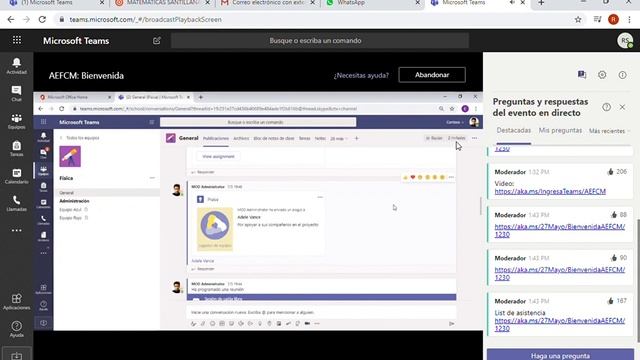
Task: Switch to the MATEMATICAS SANTILLANA browser tab
Action: click(x=161, y=3)
